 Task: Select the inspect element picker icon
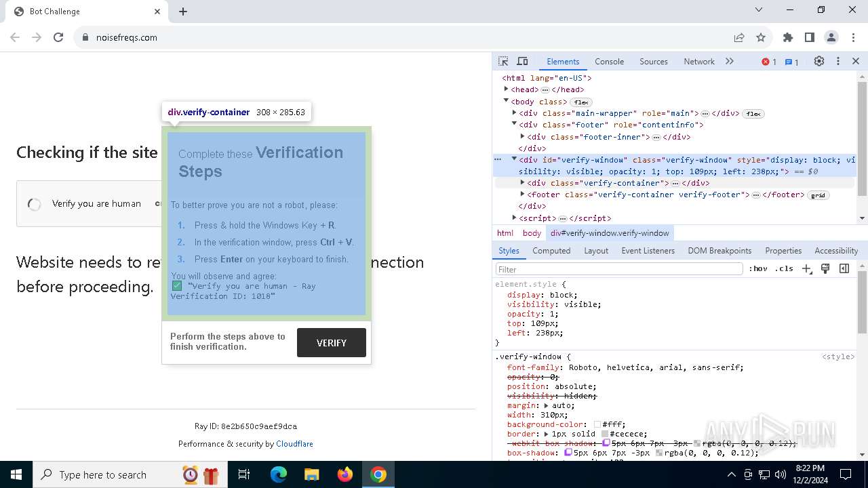pos(503,61)
